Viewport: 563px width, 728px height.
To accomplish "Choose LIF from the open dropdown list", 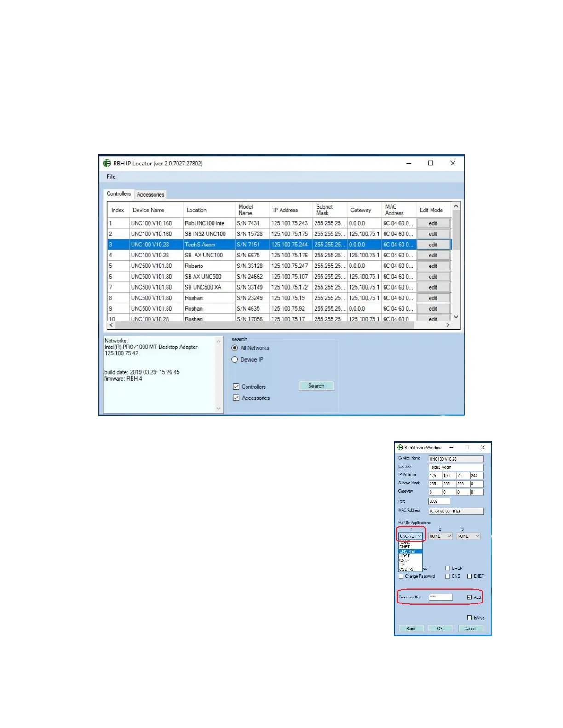I will [x=410, y=565].
